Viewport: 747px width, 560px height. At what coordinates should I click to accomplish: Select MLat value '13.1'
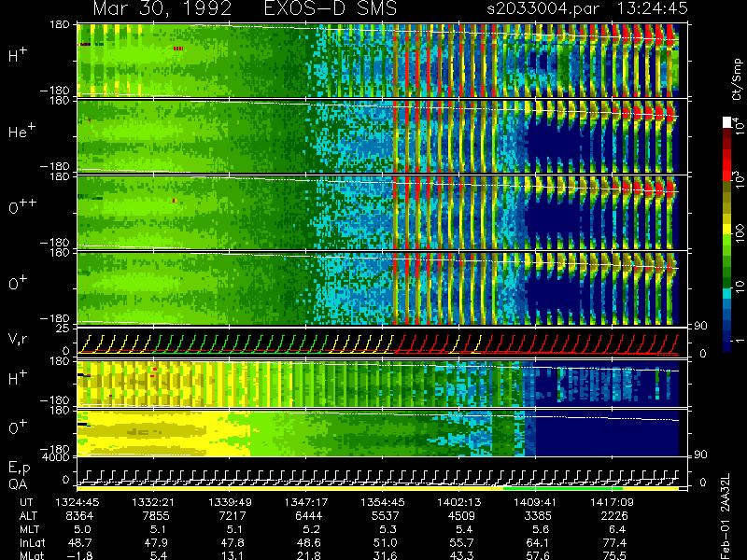(x=233, y=555)
